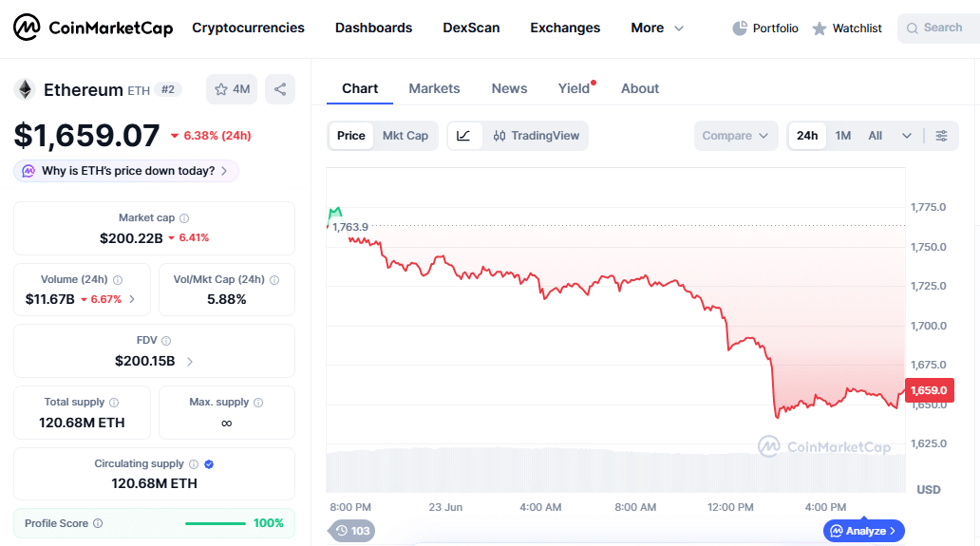Select the line chart icon

point(463,136)
